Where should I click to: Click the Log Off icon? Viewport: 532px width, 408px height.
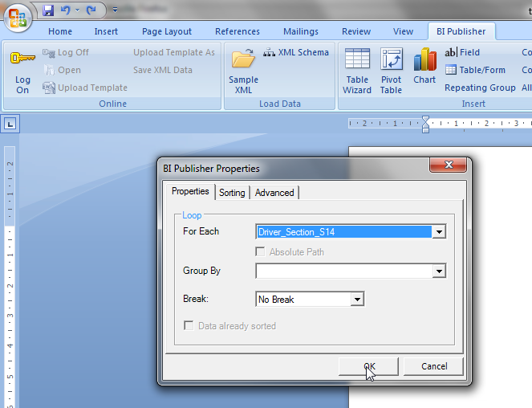(x=49, y=53)
